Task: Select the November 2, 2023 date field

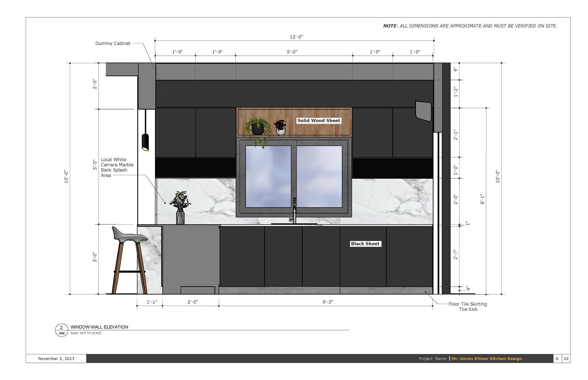Action: [56, 358]
